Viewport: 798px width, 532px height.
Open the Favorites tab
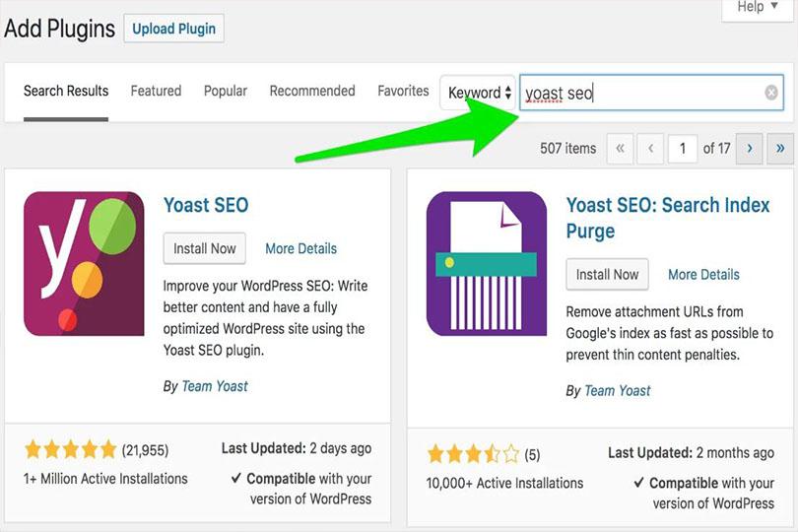(x=403, y=91)
